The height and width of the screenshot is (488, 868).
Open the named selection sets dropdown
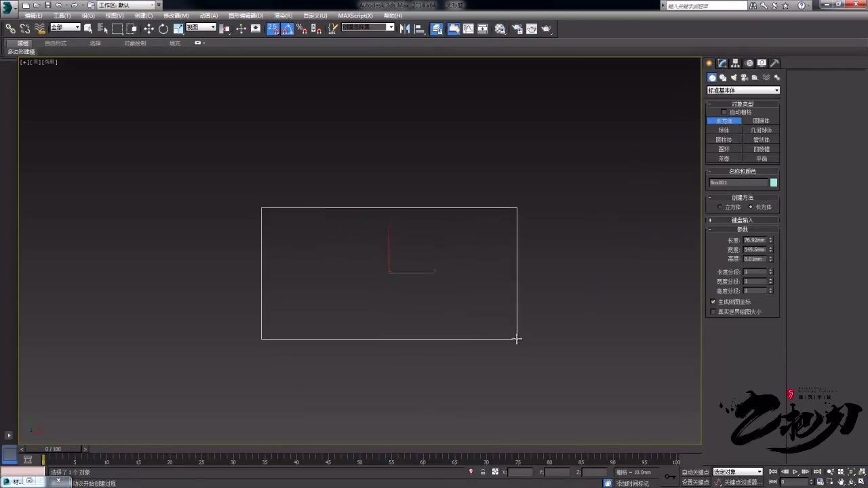(368, 27)
